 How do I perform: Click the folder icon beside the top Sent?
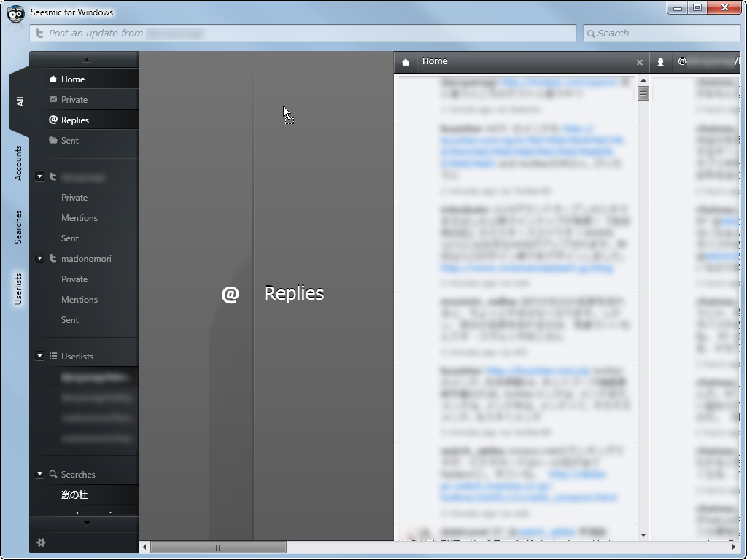coord(53,141)
